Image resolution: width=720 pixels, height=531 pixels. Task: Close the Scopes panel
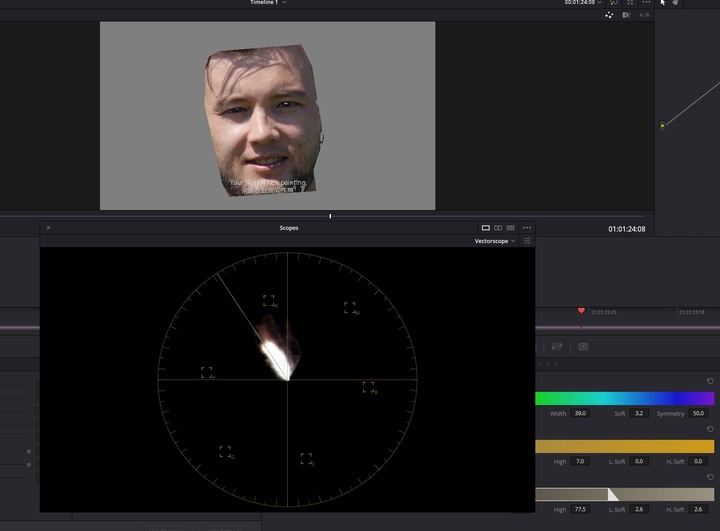pos(48,228)
